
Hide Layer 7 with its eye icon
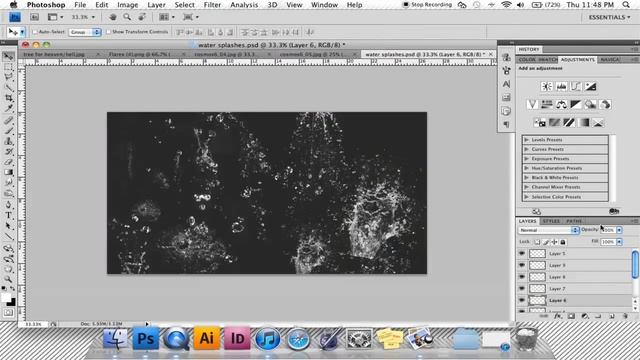(522, 289)
